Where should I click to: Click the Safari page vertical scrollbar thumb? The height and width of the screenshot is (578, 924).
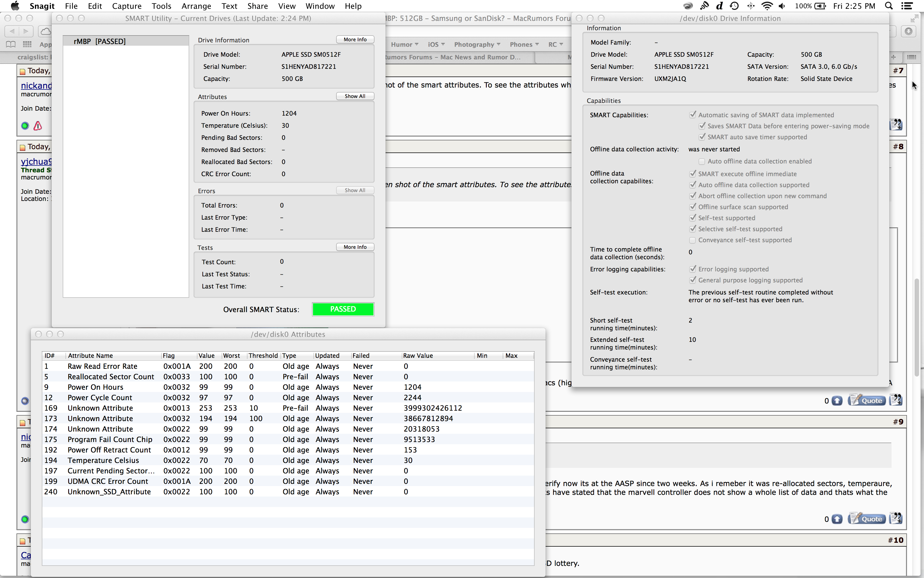917,328
